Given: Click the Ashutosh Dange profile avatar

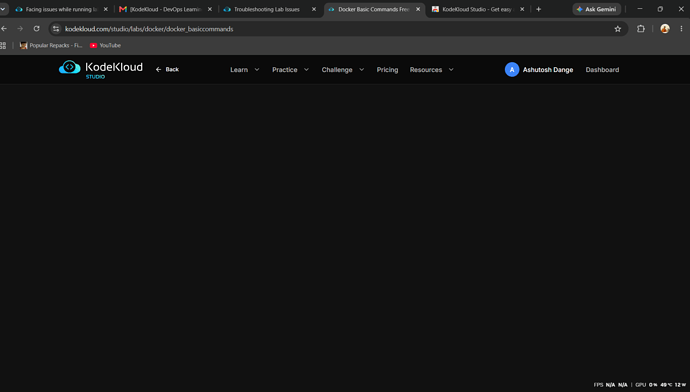Looking at the screenshot, I should 512,70.
